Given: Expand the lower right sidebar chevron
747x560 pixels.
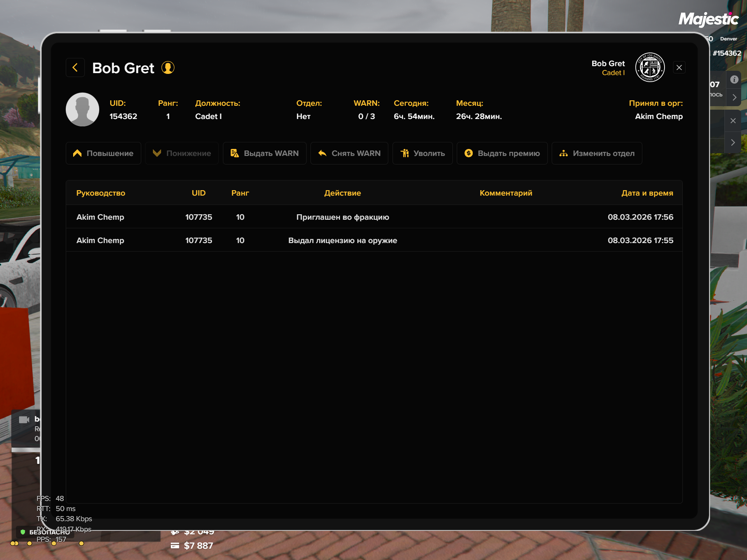Looking at the screenshot, I should (733, 142).
